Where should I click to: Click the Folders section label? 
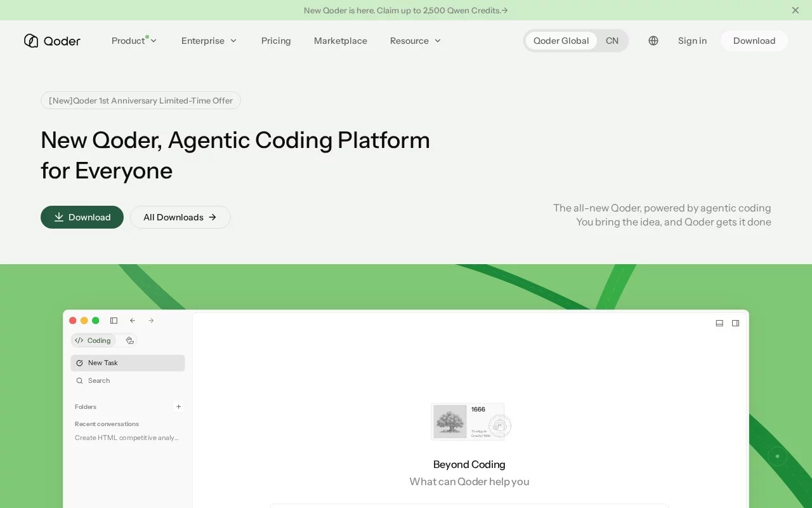[x=86, y=406]
